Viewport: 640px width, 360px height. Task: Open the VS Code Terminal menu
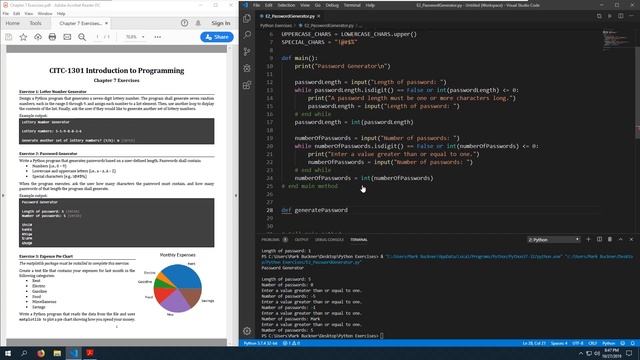pos(352,5)
